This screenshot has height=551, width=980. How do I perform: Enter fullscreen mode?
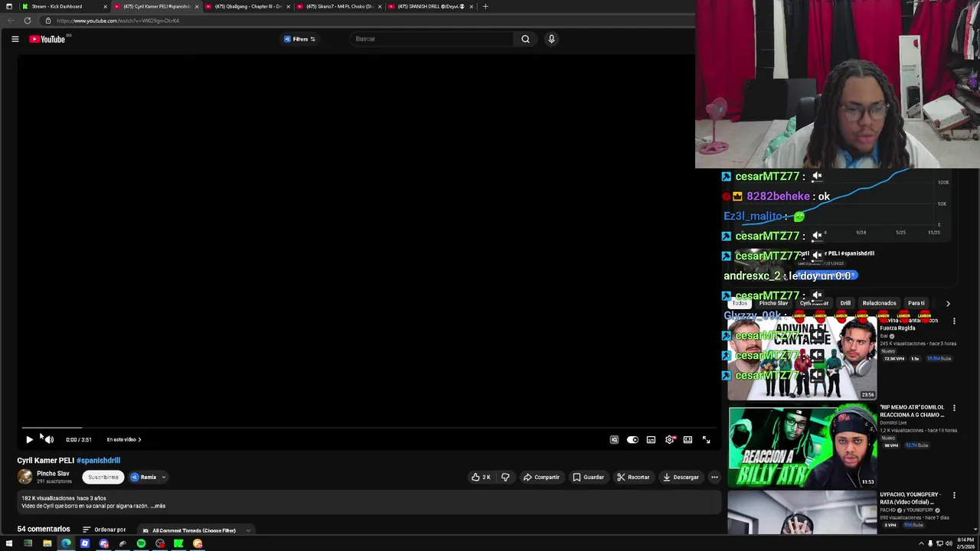click(706, 439)
